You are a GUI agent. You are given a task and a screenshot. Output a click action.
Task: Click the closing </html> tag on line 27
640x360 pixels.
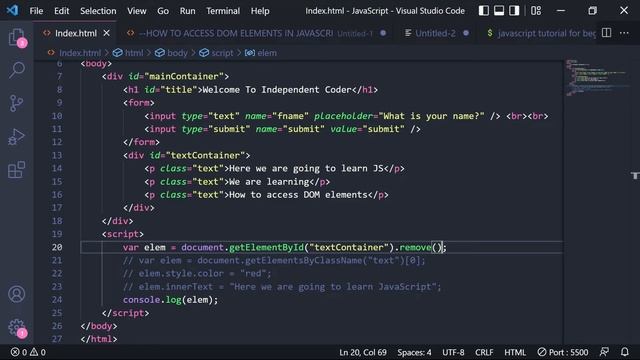(99, 339)
